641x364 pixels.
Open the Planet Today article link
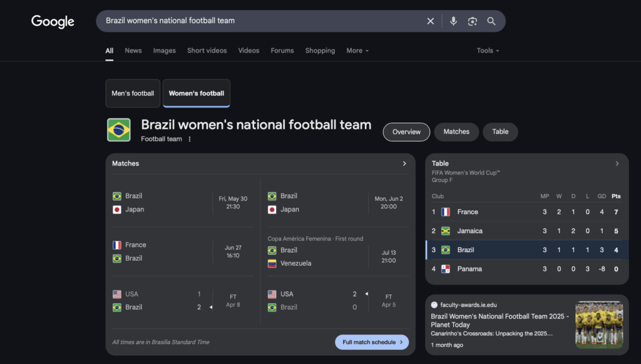pos(500,320)
